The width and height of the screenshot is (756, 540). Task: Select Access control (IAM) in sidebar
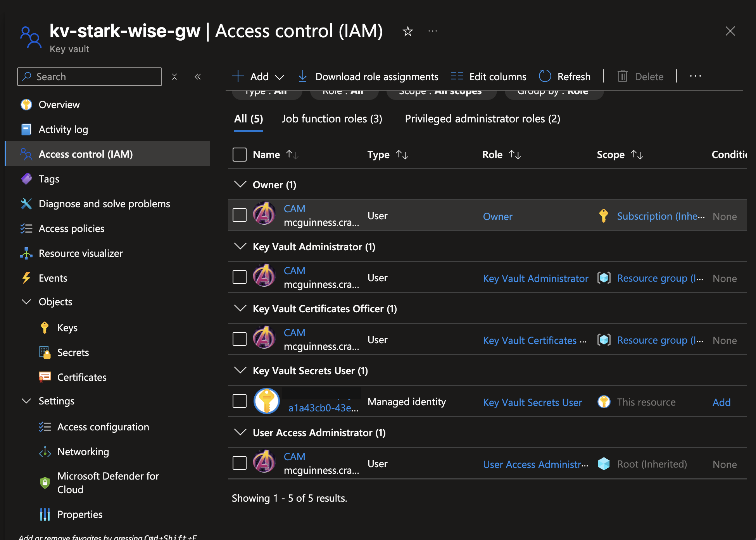coord(108,154)
